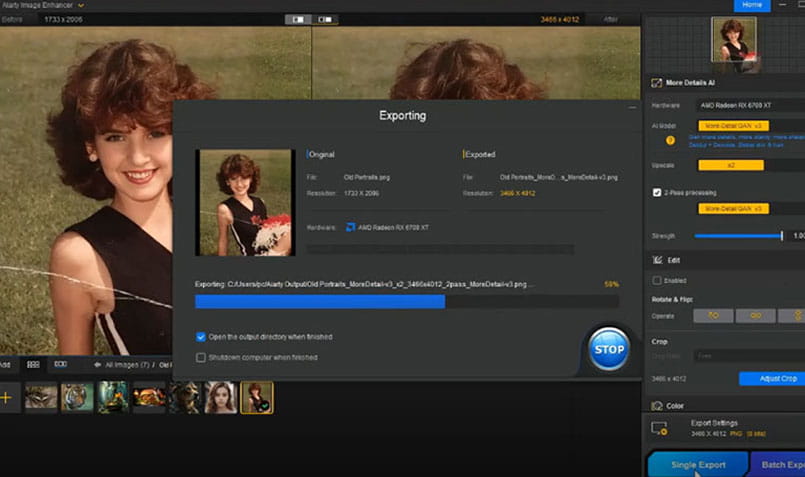Click the AI model help question icon

[x=670, y=140]
